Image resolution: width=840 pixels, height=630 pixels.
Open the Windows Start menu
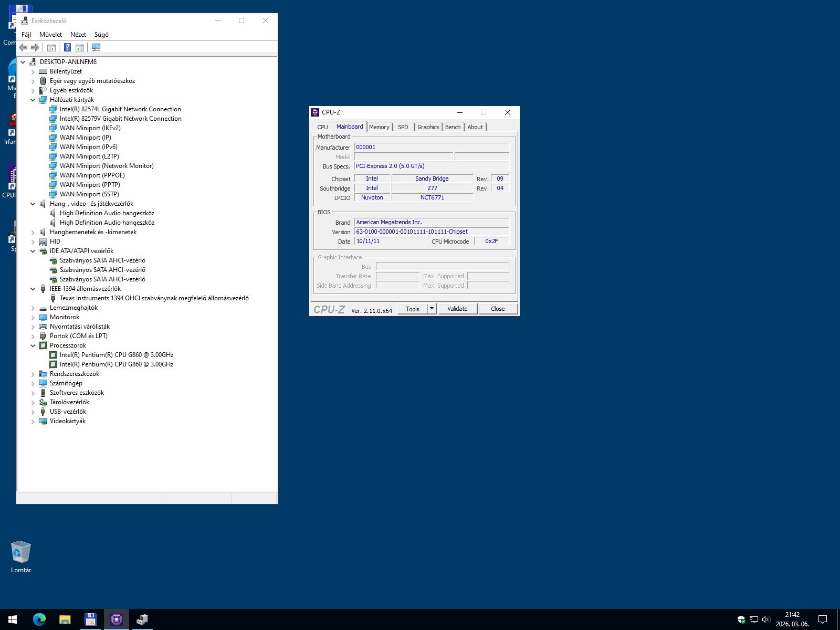tap(13, 619)
